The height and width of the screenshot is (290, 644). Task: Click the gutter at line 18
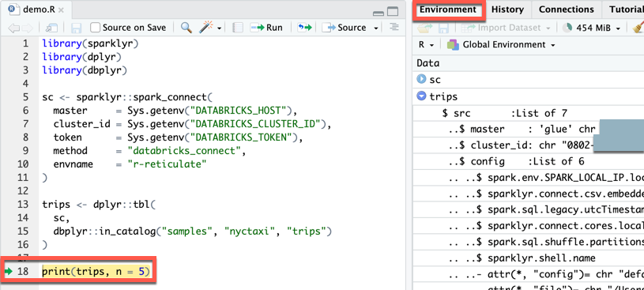coord(19,271)
